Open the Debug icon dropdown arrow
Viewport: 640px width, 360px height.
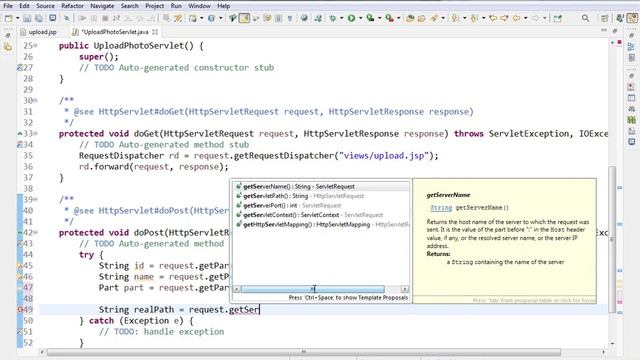(342, 18)
